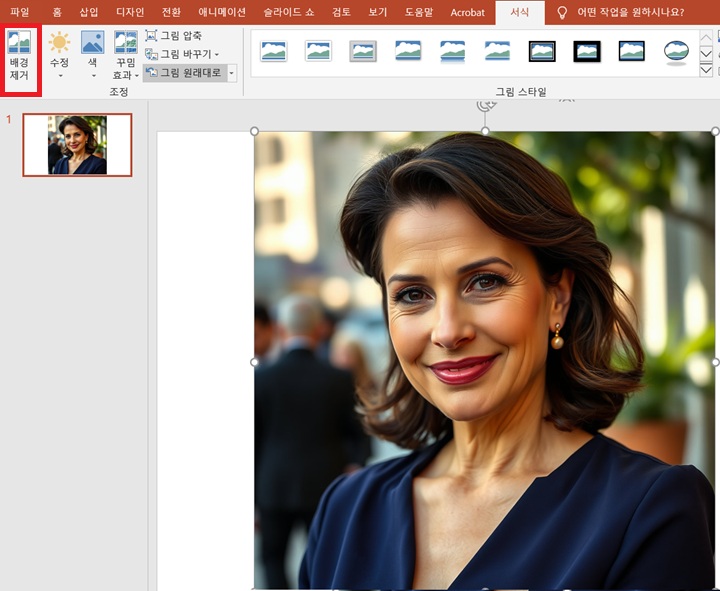Select the woman's portrait picture on the slide
This screenshot has width=720, height=591.
point(484,360)
